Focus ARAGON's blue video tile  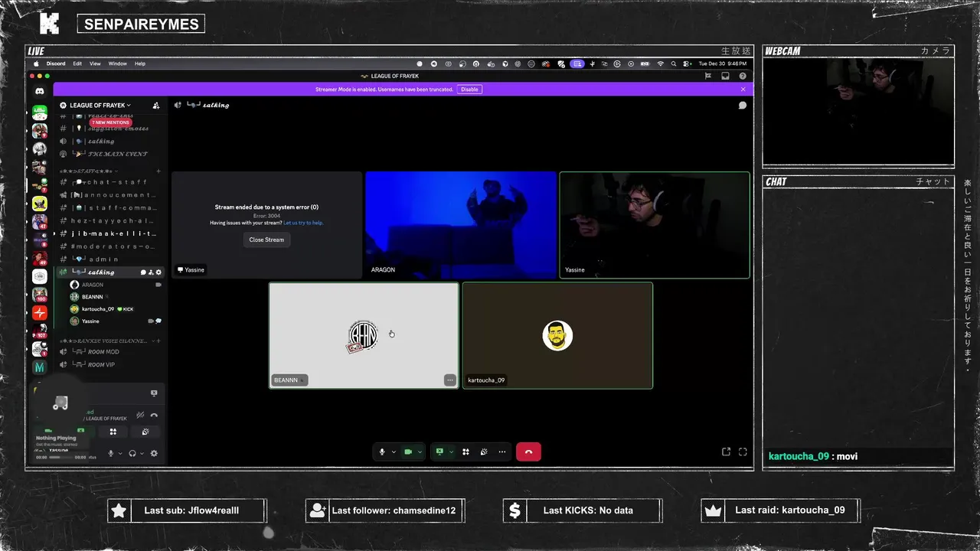pos(461,225)
